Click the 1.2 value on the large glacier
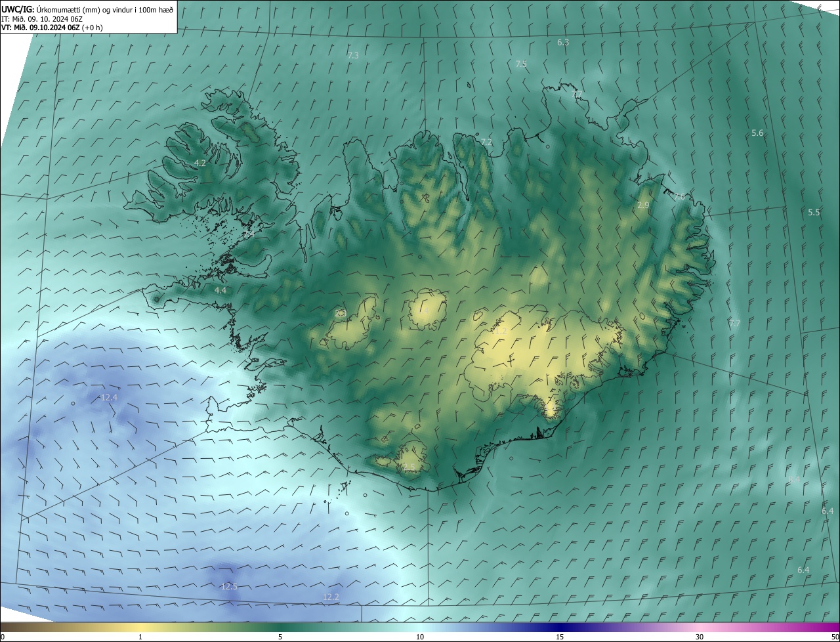 [x=500, y=332]
